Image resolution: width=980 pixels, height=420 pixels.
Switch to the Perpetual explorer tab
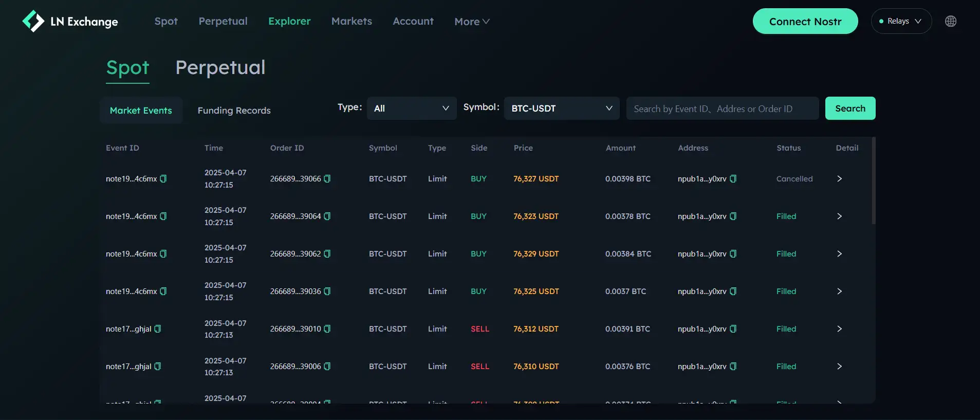220,67
